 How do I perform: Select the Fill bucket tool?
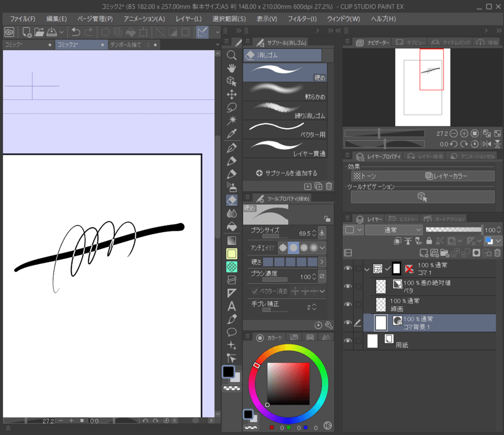(x=232, y=227)
